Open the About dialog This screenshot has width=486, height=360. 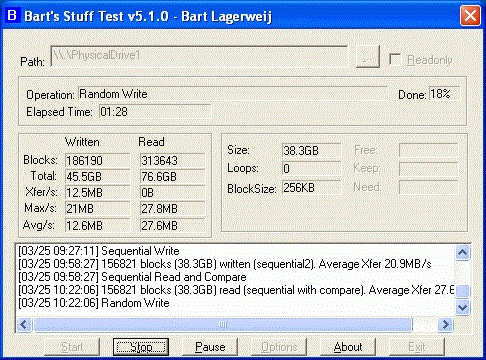[x=348, y=347]
